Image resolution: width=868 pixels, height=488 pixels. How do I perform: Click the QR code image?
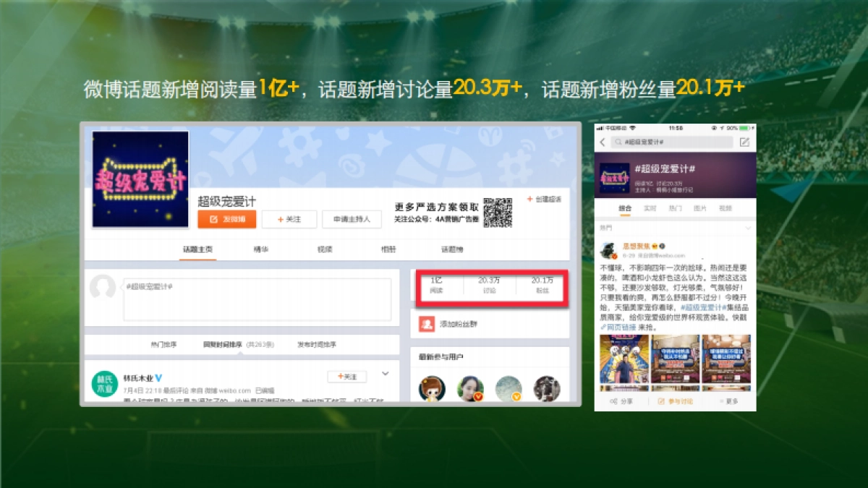[498, 213]
